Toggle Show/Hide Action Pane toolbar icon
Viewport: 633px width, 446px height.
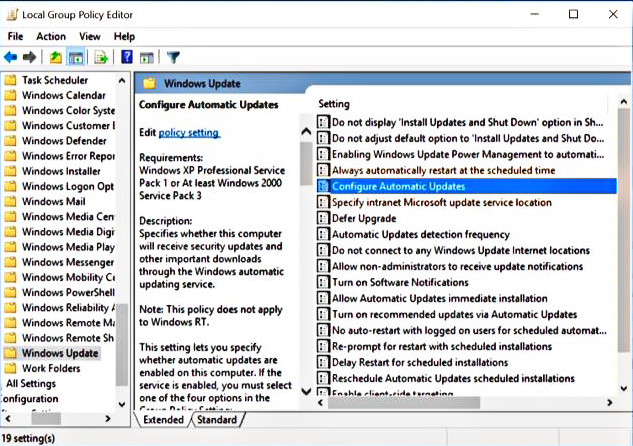tap(147, 58)
